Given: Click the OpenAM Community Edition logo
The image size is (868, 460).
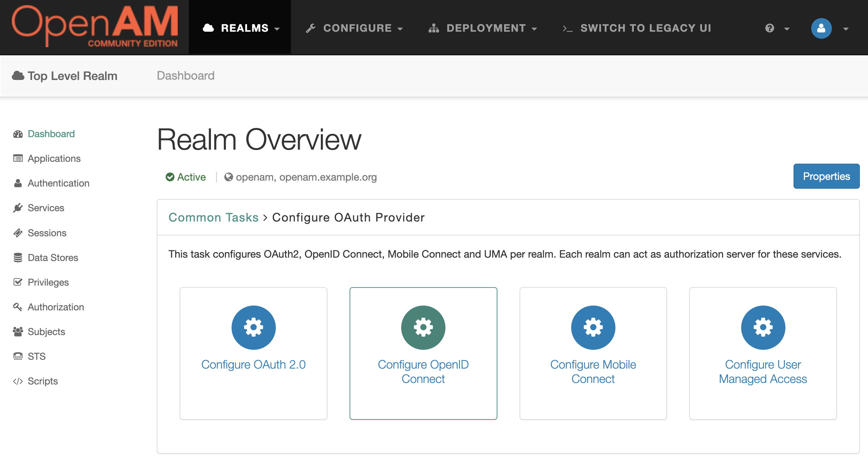Looking at the screenshot, I should point(95,27).
